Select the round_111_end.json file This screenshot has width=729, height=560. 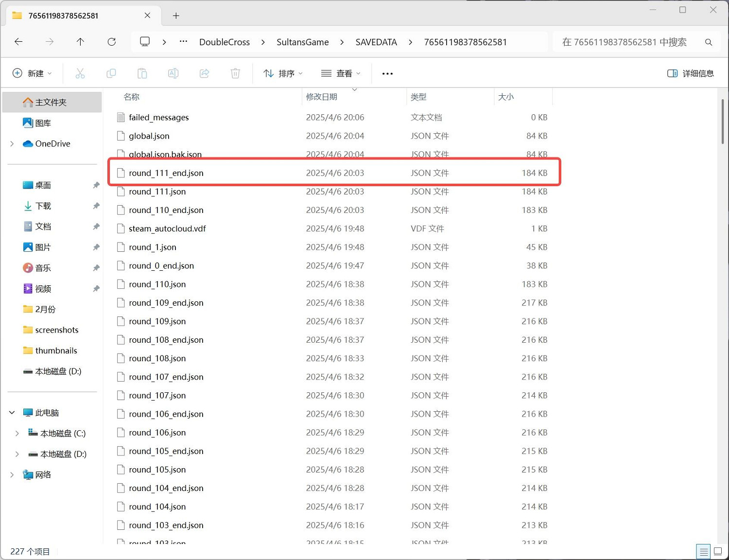(x=166, y=173)
